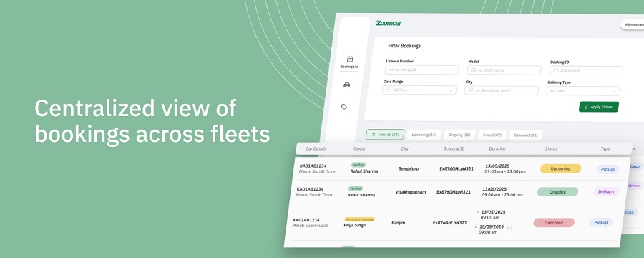The image size is (644, 258).
Task: Show the Canceled (03) bookings tab
Action: pos(526,135)
